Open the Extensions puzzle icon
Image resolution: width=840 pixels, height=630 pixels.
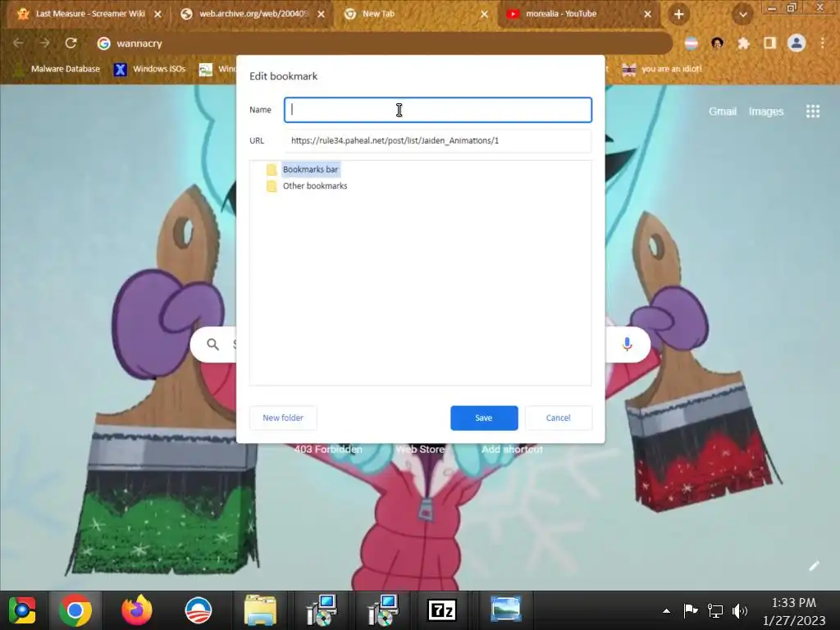point(743,43)
